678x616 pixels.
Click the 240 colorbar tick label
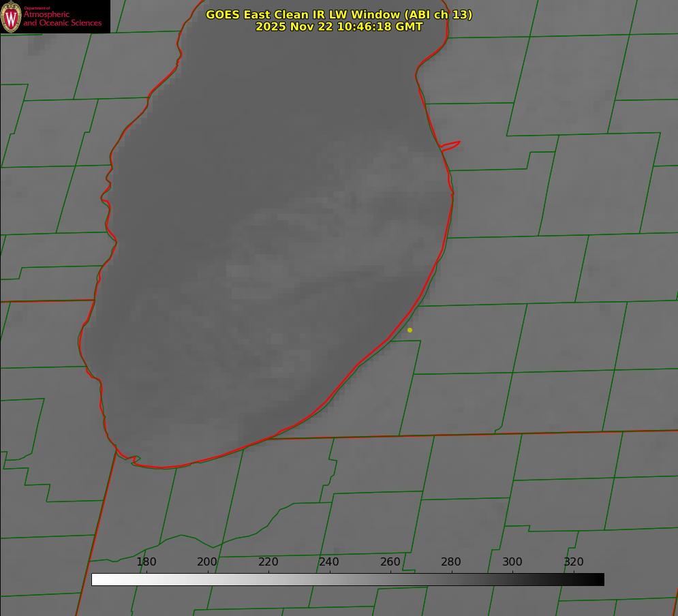click(329, 561)
